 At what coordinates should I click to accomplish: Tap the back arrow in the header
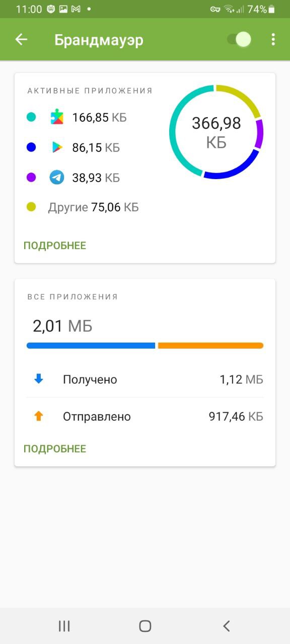[x=21, y=39]
